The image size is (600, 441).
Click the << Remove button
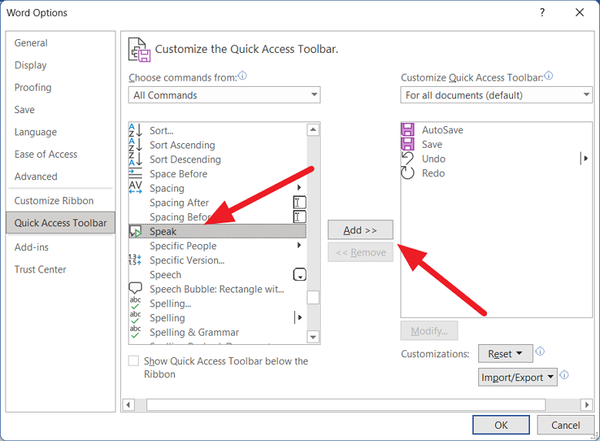pyautogui.click(x=360, y=252)
